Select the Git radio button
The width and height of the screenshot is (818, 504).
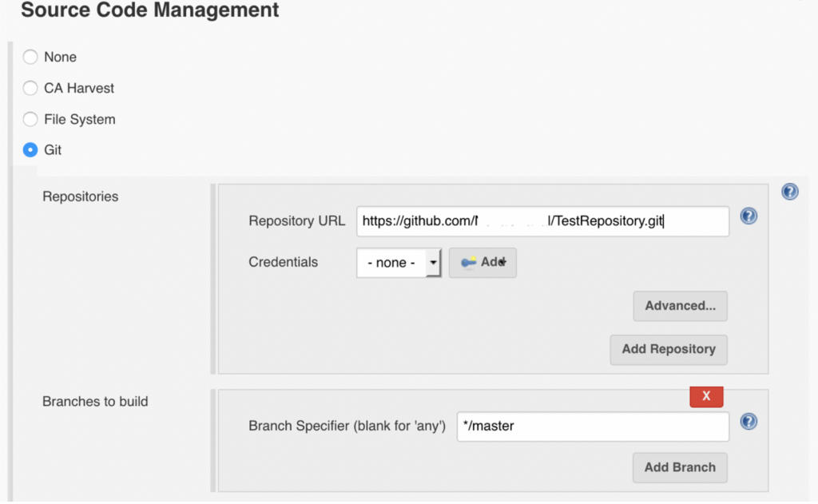click(x=30, y=150)
